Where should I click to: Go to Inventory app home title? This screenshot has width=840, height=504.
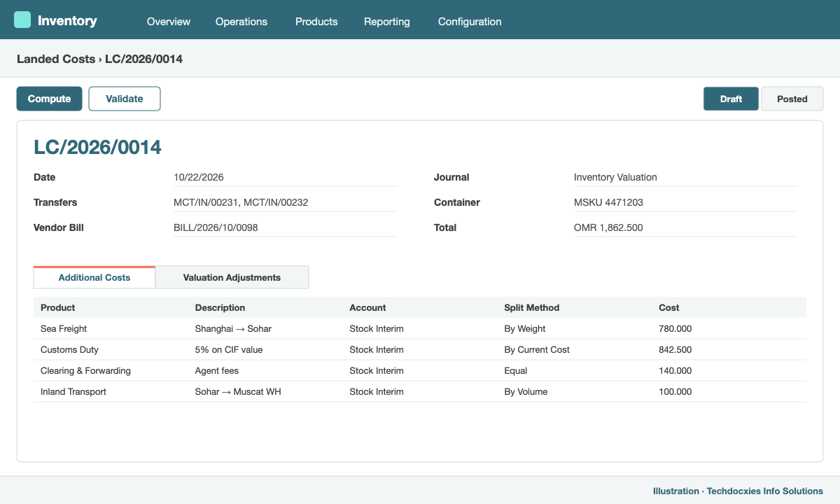coord(67,20)
